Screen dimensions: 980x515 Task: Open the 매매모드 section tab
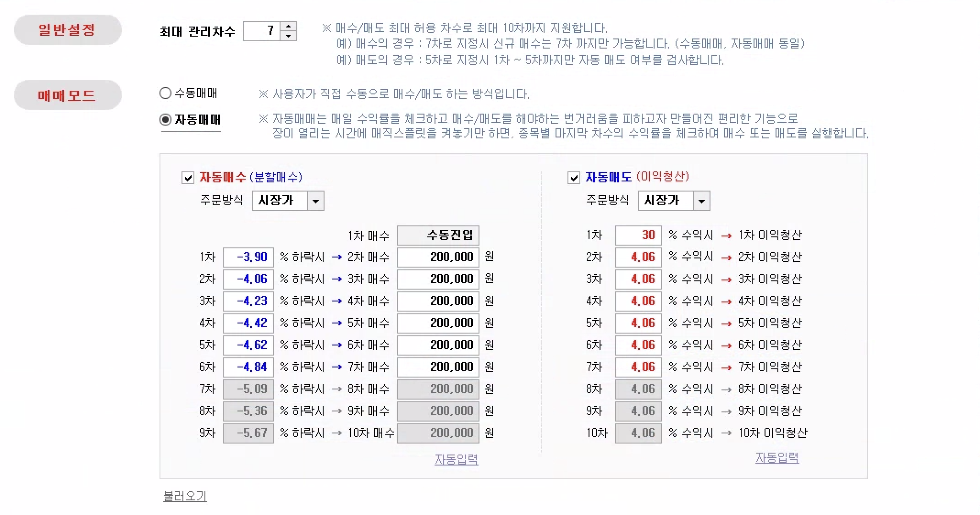click(67, 95)
